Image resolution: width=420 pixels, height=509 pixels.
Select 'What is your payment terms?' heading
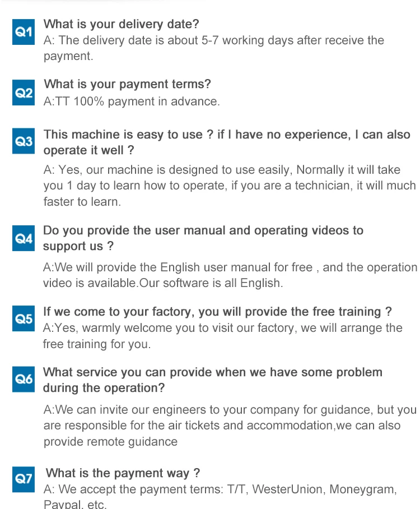127,84
